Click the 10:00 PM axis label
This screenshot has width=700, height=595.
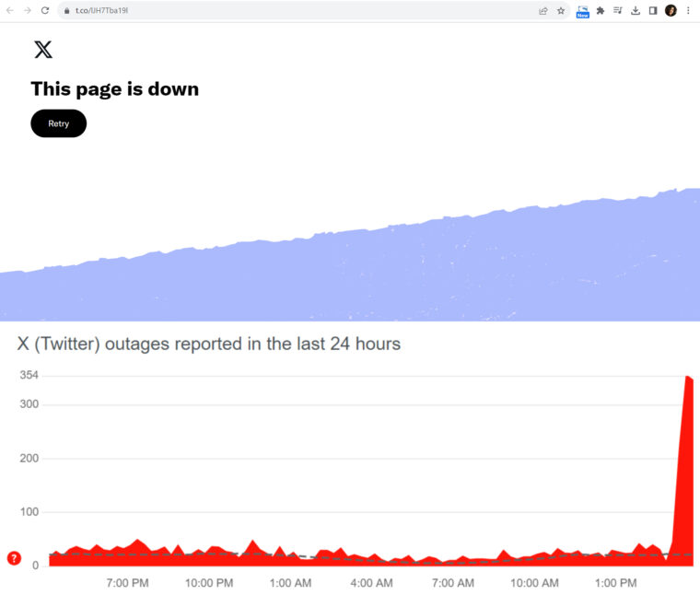pyautogui.click(x=209, y=582)
